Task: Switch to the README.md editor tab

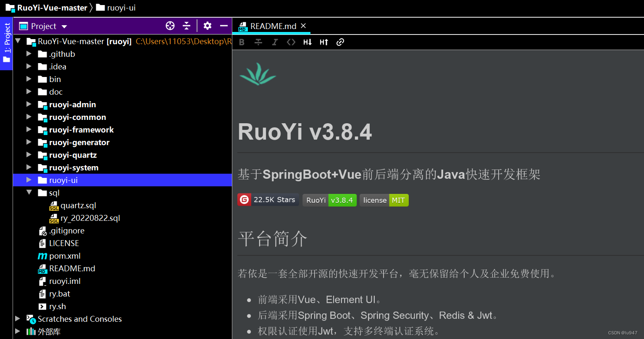Action: tap(272, 26)
